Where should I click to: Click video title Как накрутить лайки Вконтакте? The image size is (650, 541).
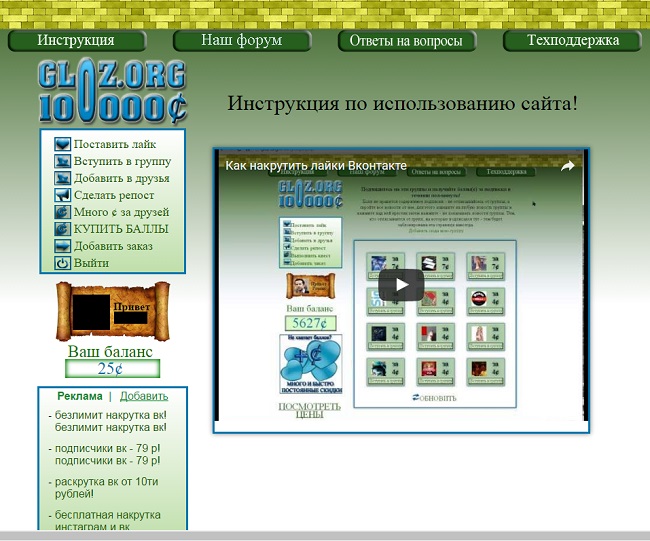pos(316,166)
